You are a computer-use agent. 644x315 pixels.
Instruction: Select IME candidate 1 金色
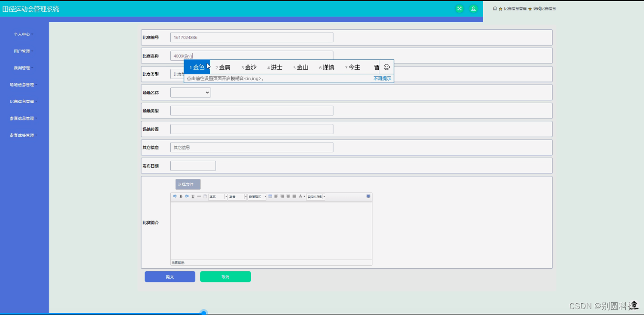pos(197,67)
